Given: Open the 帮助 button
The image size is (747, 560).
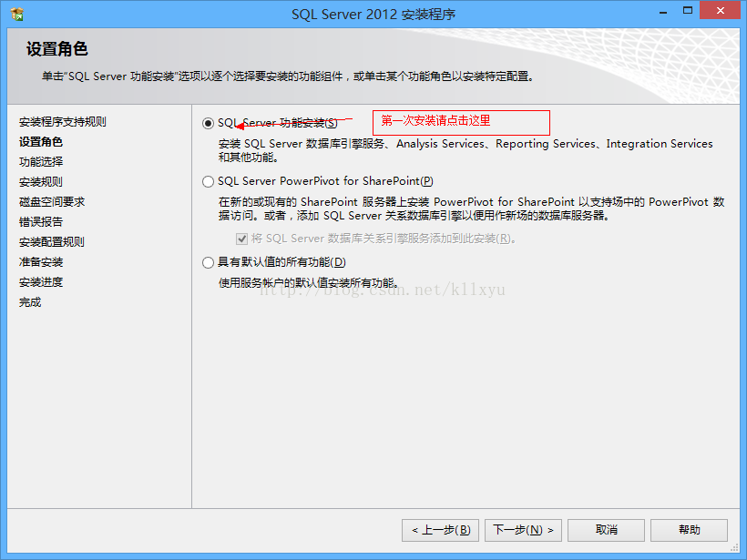Looking at the screenshot, I should (689, 530).
